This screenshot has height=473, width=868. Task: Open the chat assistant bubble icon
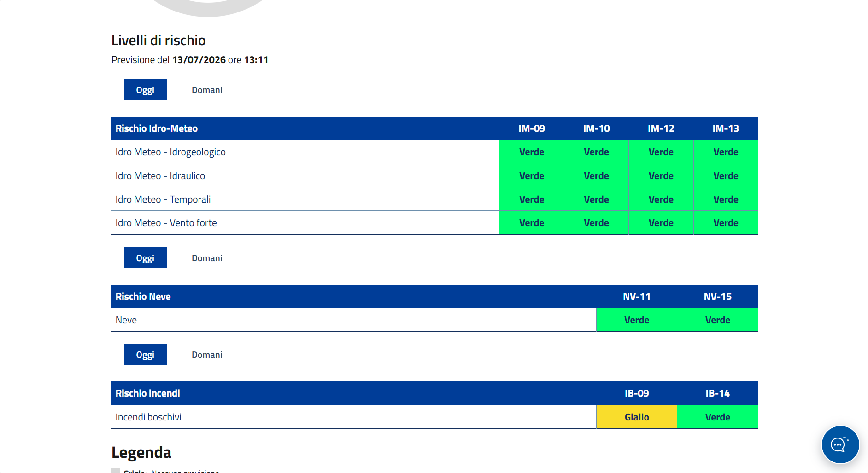pos(840,444)
